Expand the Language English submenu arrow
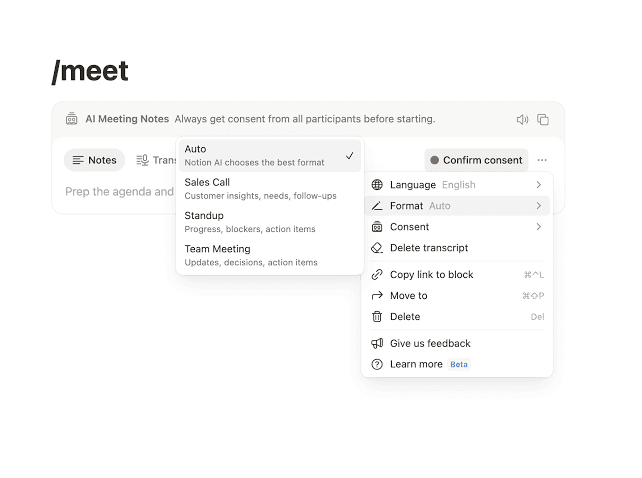Viewport: 642px width, 478px height. click(x=539, y=185)
